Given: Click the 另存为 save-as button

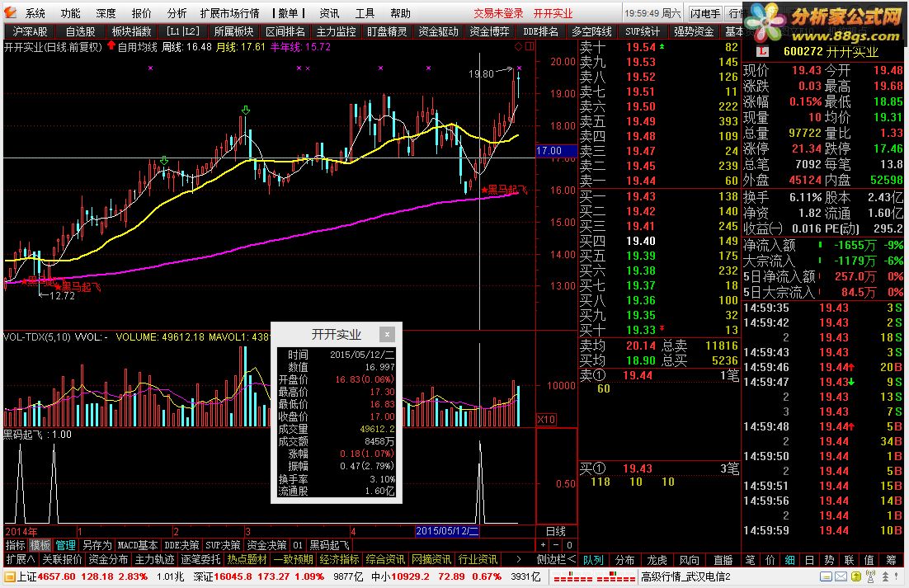Looking at the screenshot, I should click(x=97, y=545).
